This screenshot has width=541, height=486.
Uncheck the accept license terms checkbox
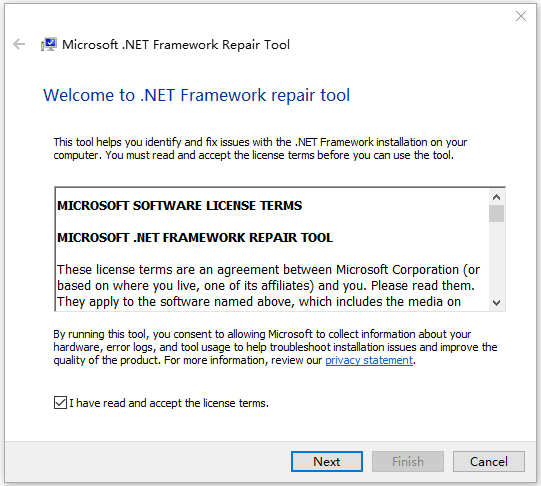60,403
